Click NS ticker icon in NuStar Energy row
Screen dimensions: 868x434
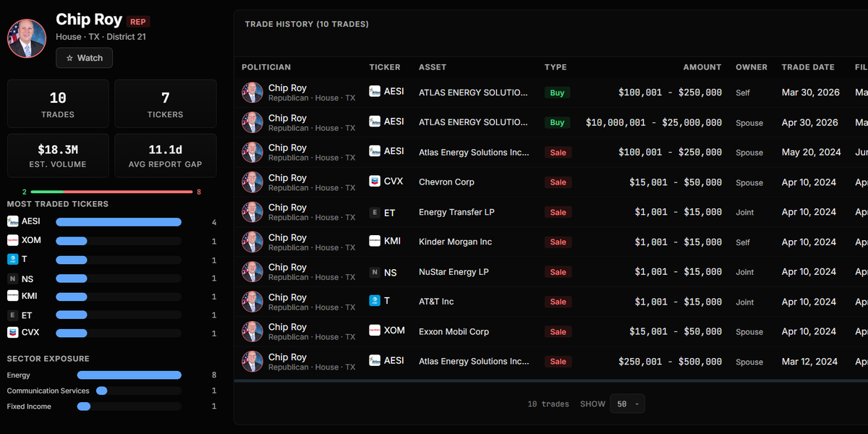coord(375,272)
